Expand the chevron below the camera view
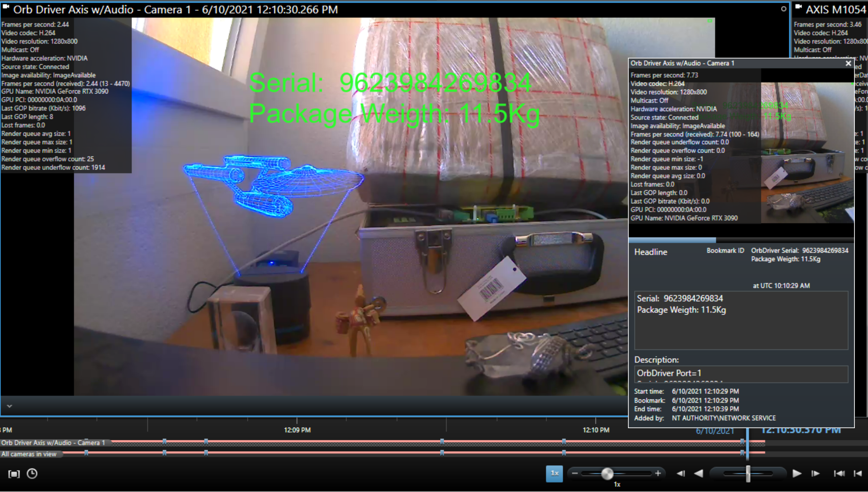Viewport: 868px width, 492px height. 9,406
